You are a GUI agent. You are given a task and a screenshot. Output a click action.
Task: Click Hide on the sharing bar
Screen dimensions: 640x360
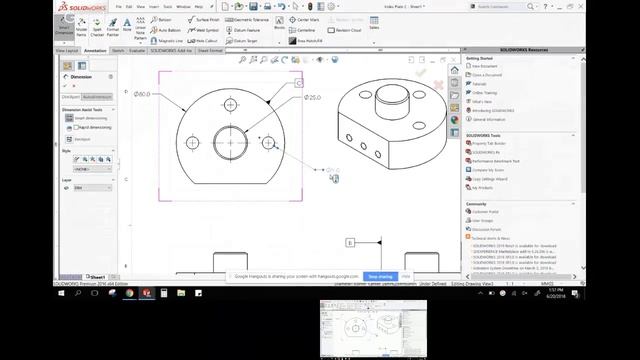405,277
